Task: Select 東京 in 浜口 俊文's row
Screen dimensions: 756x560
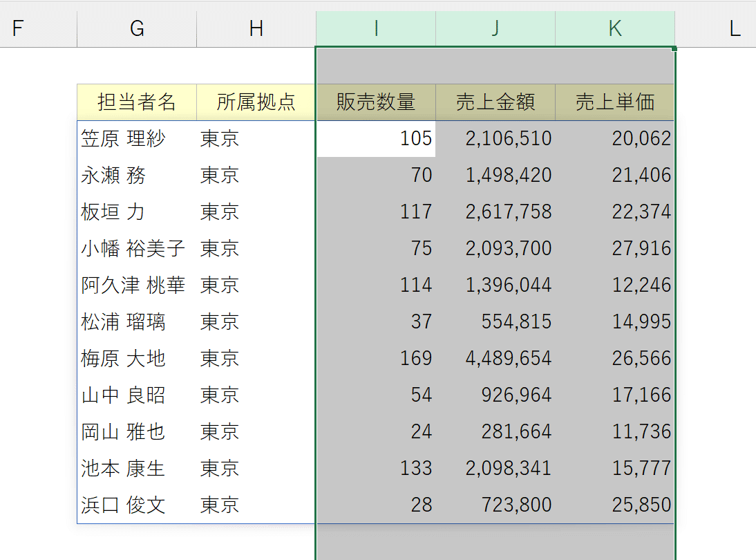Action: click(256, 505)
